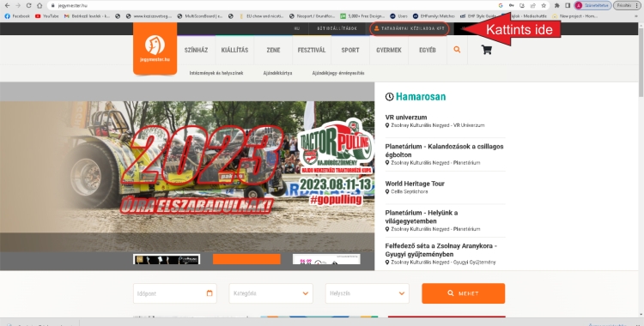Open the Tatabányai Kézilabda Kft account link
This screenshot has width=644, height=326.
pyautogui.click(x=410, y=29)
